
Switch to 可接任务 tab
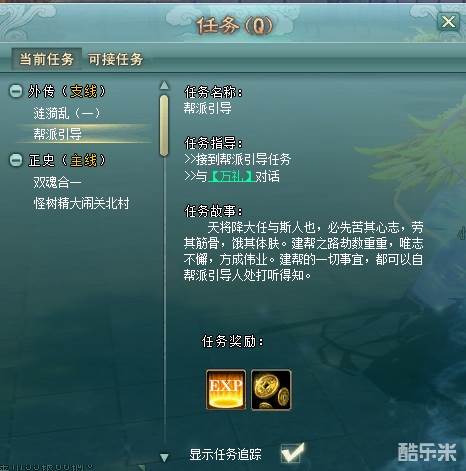tap(115, 59)
